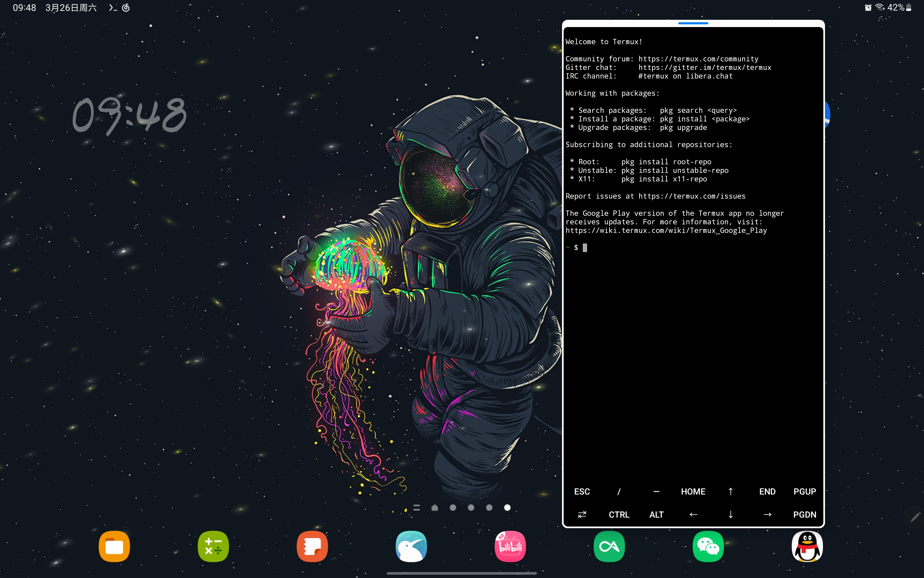Open the yellow file manager dock app
Image resolution: width=924 pixels, height=578 pixels.
pyautogui.click(x=114, y=546)
